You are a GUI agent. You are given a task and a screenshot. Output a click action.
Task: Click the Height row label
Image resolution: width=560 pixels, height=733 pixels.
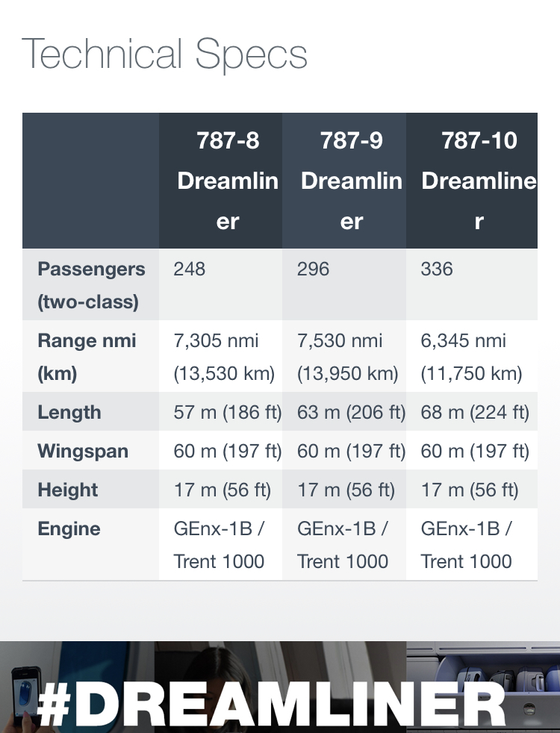(68, 490)
